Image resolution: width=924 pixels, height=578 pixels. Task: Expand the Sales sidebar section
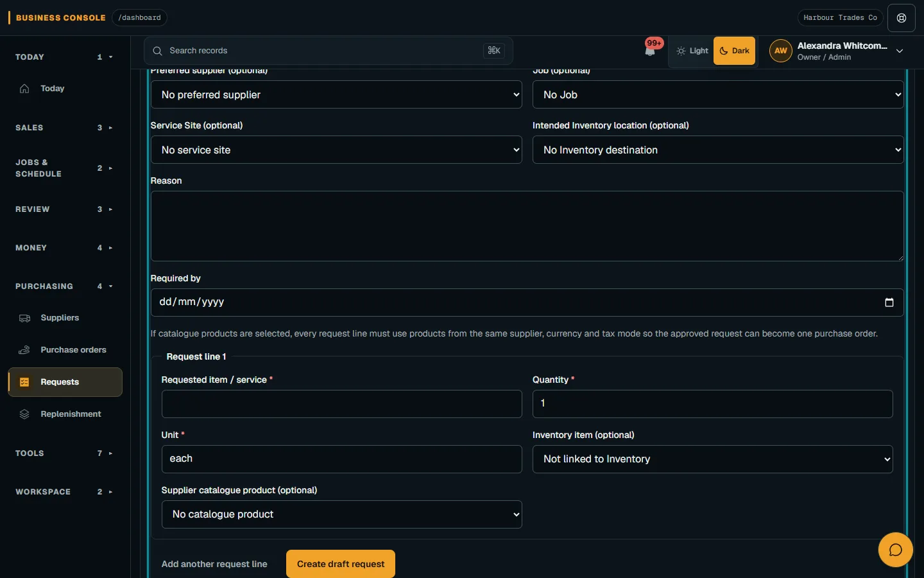point(64,128)
